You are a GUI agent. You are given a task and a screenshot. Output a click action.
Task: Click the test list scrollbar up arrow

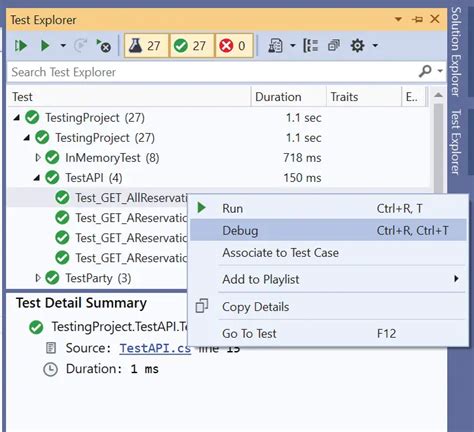pyautogui.click(x=438, y=95)
